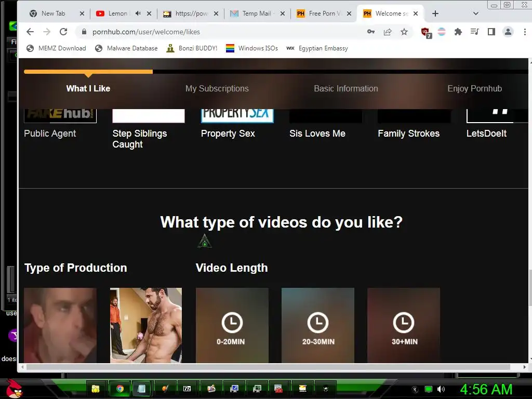Click the horizontal scrollbar right arrow
The height and width of the screenshot is (399, 532).
point(525,367)
